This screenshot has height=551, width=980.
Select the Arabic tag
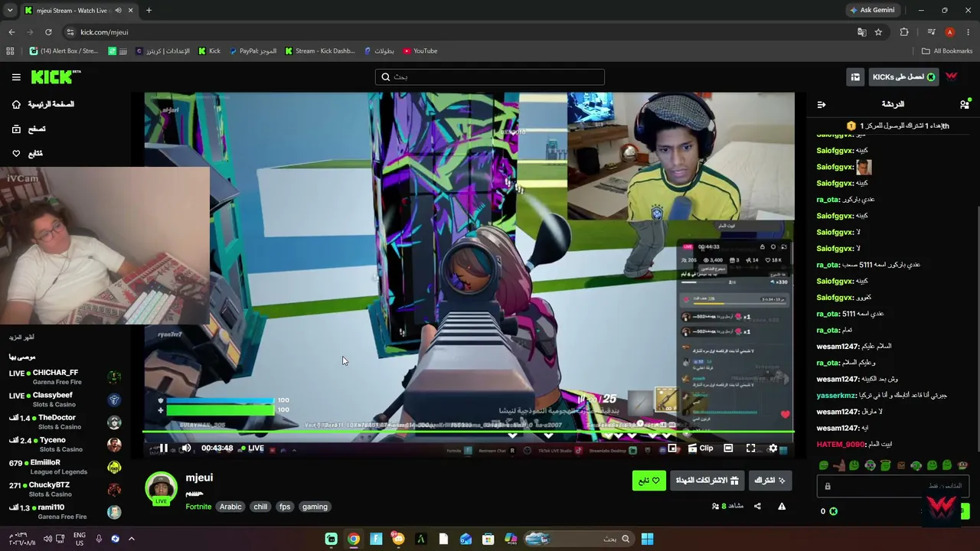pyautogui.click(x=230, y=507)
